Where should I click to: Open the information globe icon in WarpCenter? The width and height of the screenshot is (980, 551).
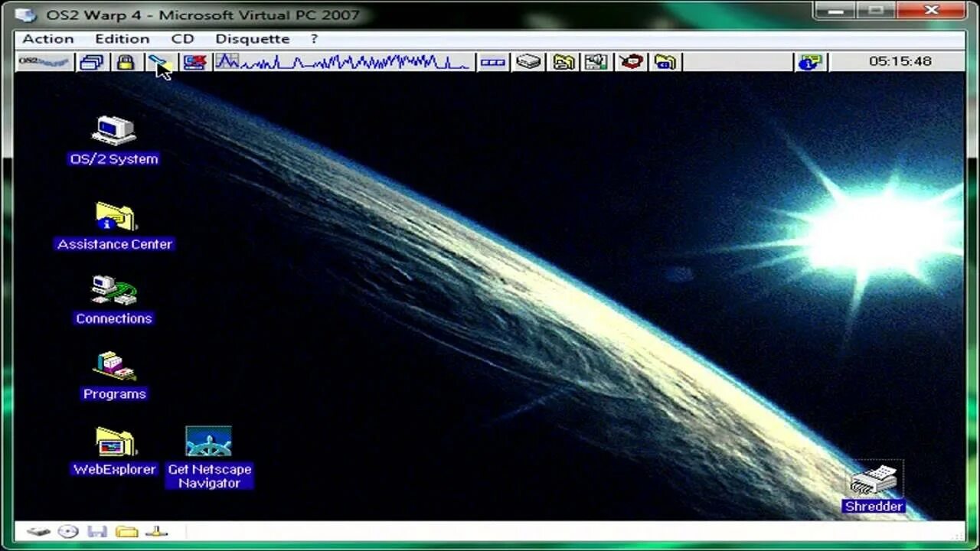coord(809,62)
